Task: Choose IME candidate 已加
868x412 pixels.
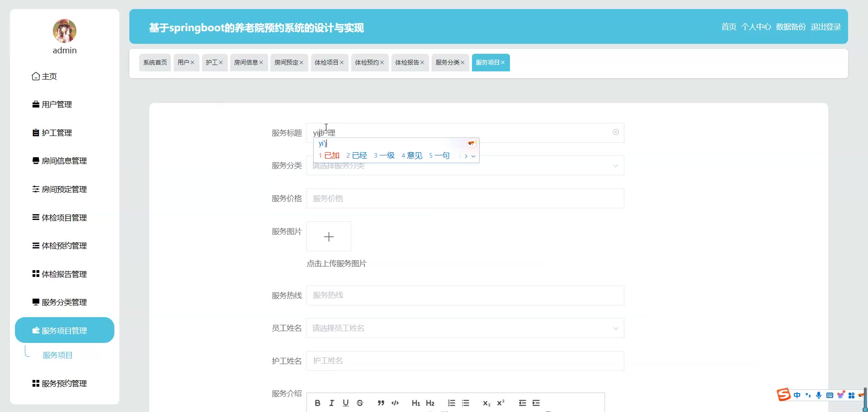Action: [329, 155]
